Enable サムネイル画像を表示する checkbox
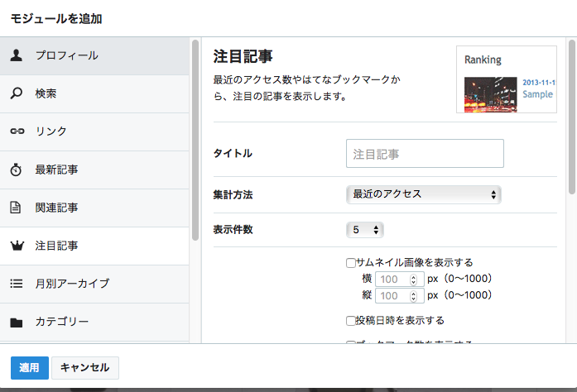Viewport: 577px width, 392px height. tap(351, 263)
